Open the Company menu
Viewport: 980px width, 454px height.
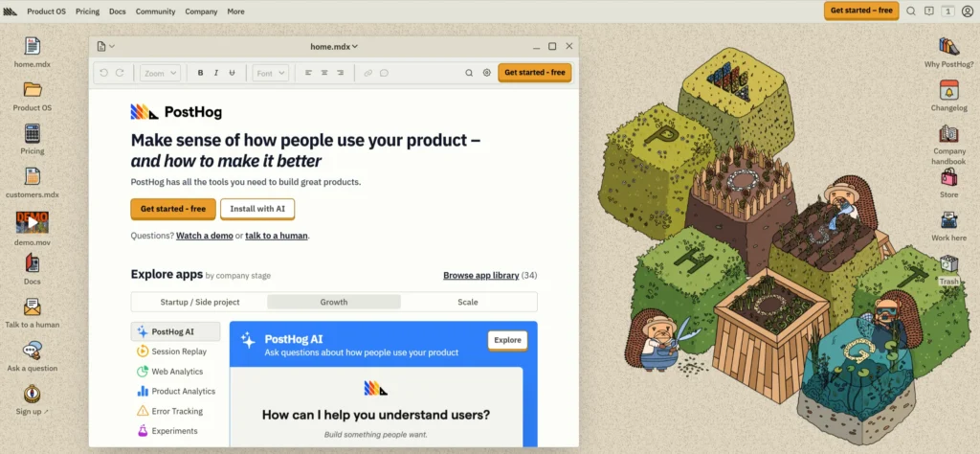click(201, 11)
